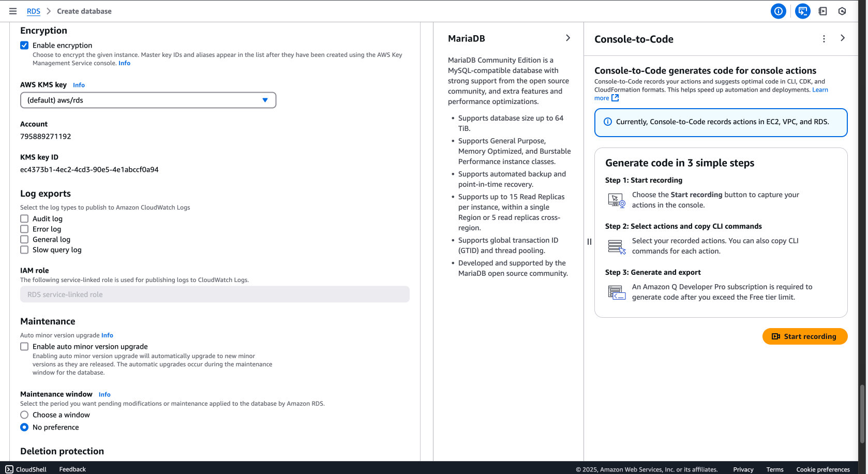Screen dimensions: 868x474
Task: Open Info link next to Maintenance window
Action: coord(104,394)
